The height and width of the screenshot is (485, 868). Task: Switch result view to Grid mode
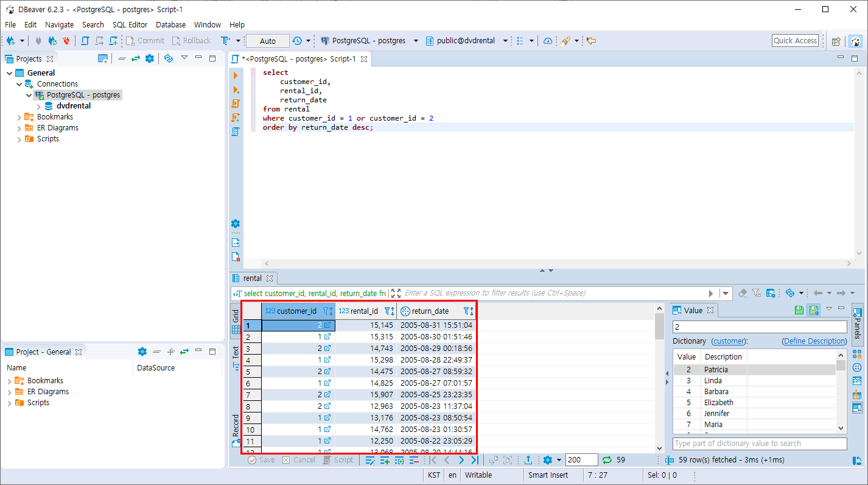(236, 322)
